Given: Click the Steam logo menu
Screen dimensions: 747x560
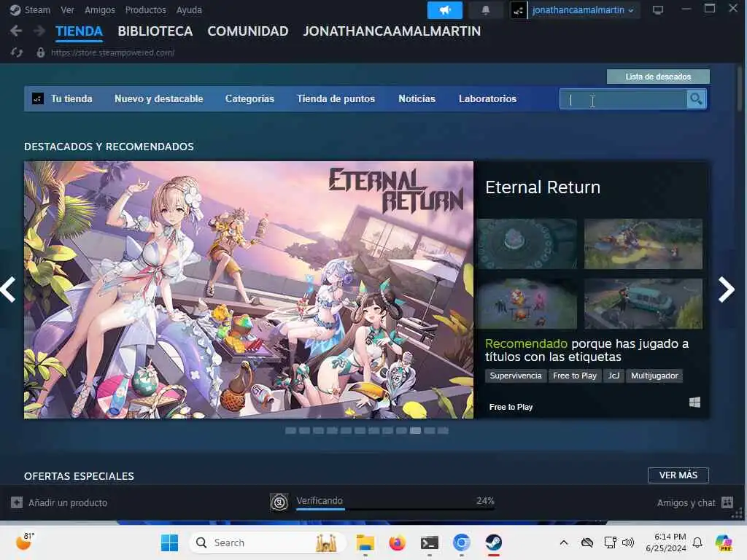Looking at the screenshot, I should 15,10.
